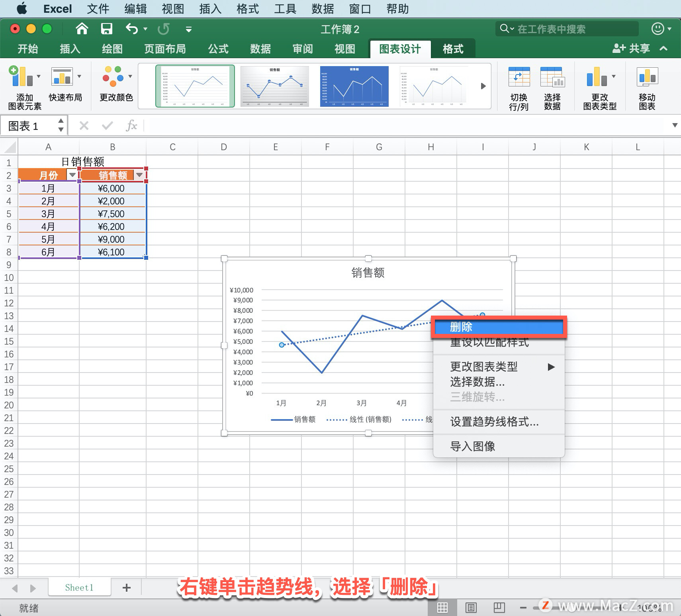Collapse the ribbon with the chevron
The height and width of the screenshot is (616, 681).
click(663, 49)
